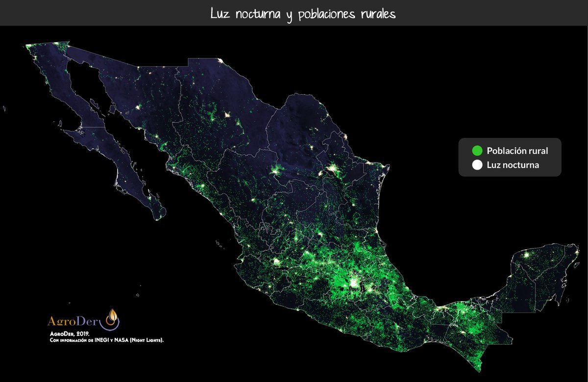
Task: Click the Chihuahua city light spot
Action: click(x=227, y=116)
